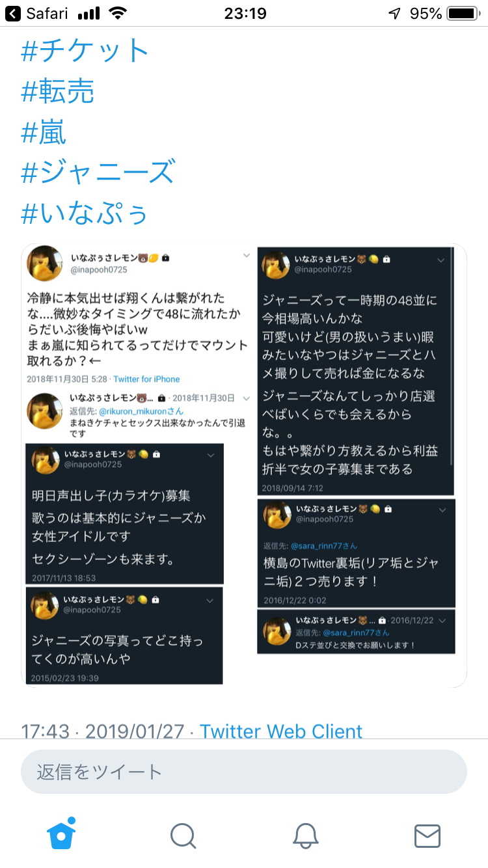
Task: Open the #ジャニーズ hashtag
Action: [x=98, y=172]
